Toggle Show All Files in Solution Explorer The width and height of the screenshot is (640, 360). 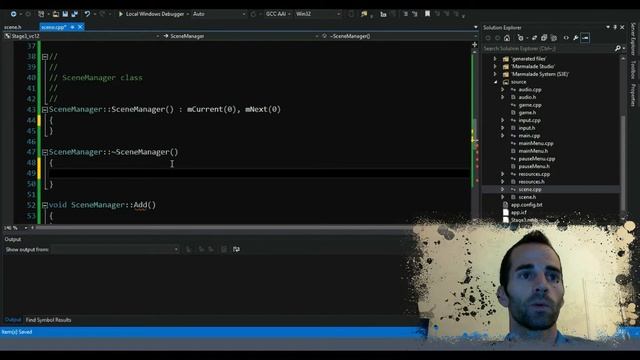pyautogui.click(x=554, y=38)
